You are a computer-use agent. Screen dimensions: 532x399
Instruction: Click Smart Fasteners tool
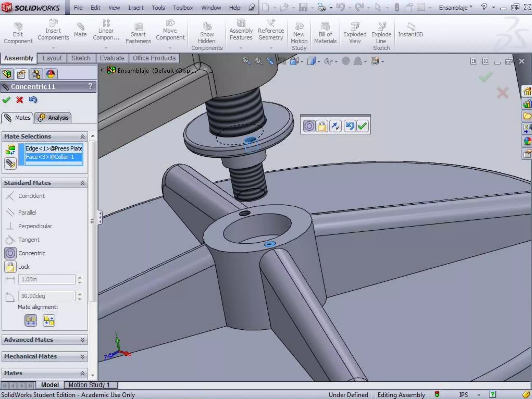[138, 33]
